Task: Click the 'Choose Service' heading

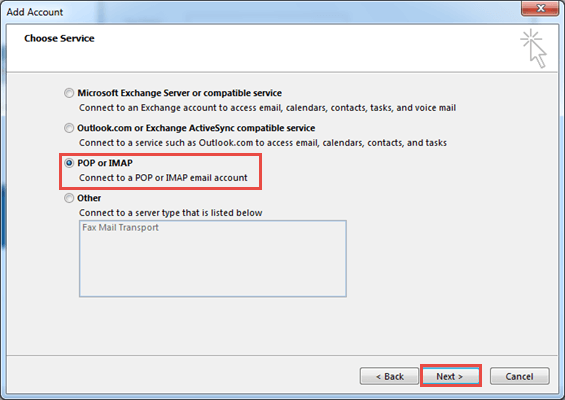Action: click(59, 38)
